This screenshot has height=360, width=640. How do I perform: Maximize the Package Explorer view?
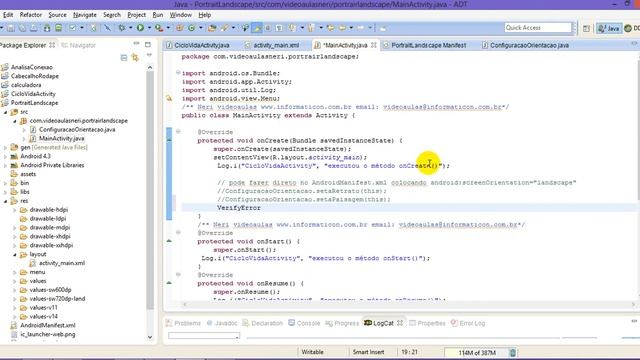click(148, 44)
